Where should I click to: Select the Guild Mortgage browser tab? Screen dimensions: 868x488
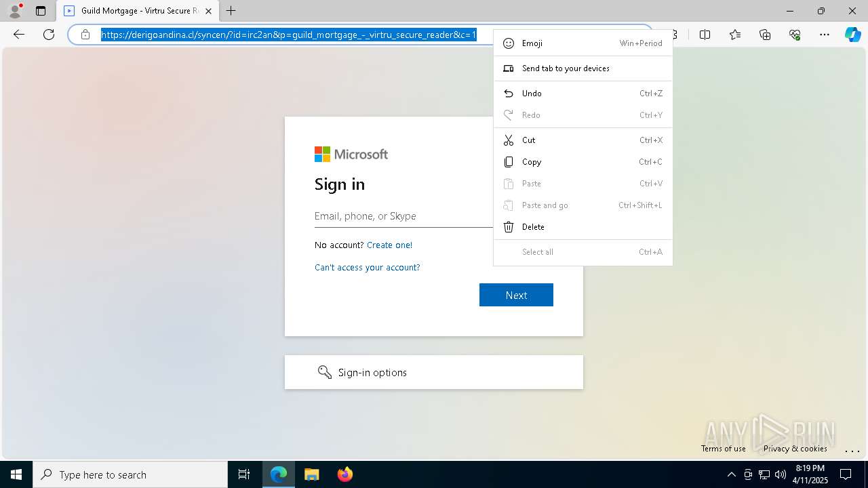click(x=138, y=11)
